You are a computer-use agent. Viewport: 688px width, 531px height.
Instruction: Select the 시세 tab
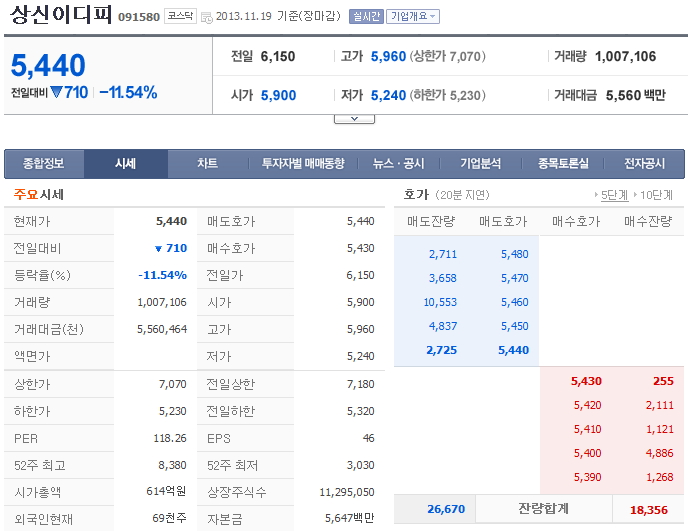[x=125, y=164]
